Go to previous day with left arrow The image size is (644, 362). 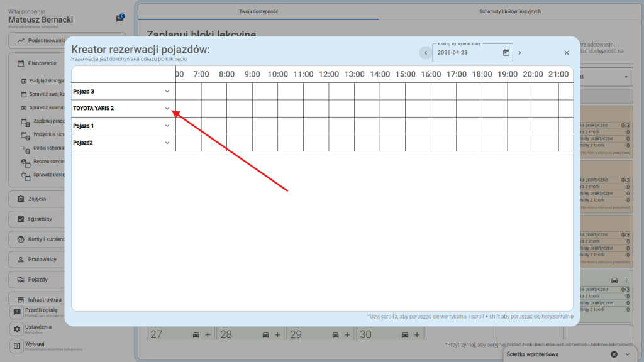coord(426,53)
